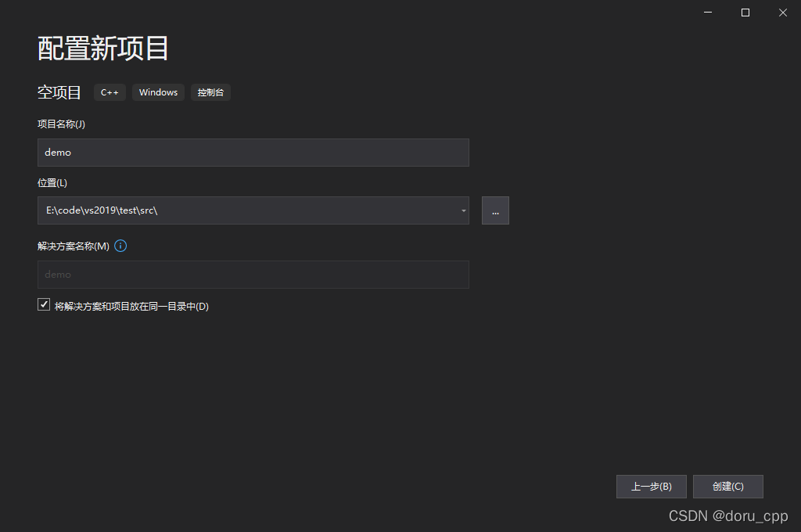Click the project name field containing demo
Screen dimensions: 801x532
click(x=253, y=153)
